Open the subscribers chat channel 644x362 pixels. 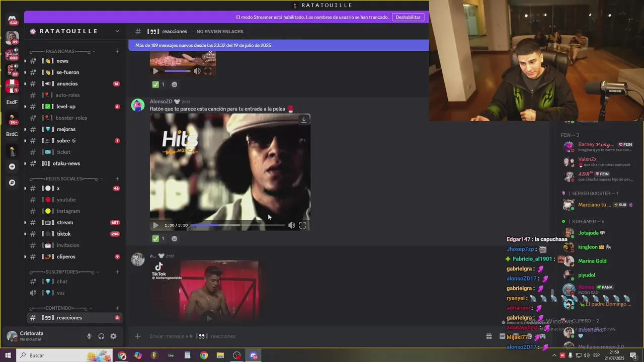[74, 282]
